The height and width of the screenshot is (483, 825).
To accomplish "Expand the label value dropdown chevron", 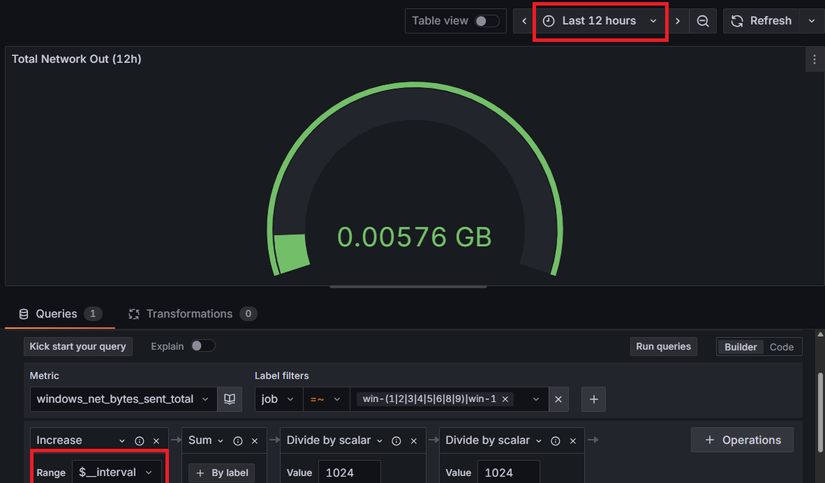I will point(536,399).
